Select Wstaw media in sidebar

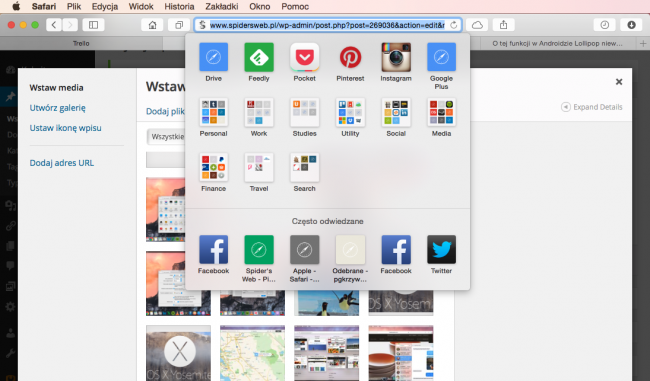pos(56,87)
